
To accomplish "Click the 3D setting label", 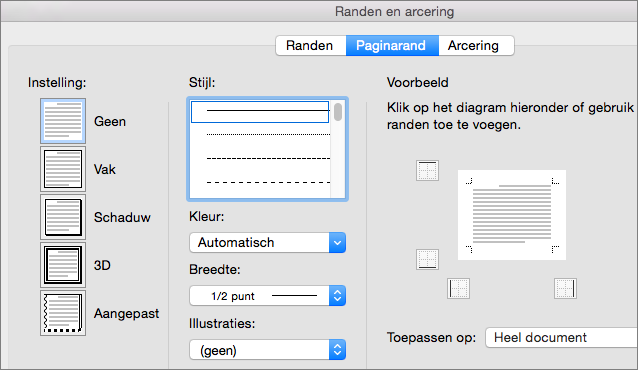I will (102, 265).
